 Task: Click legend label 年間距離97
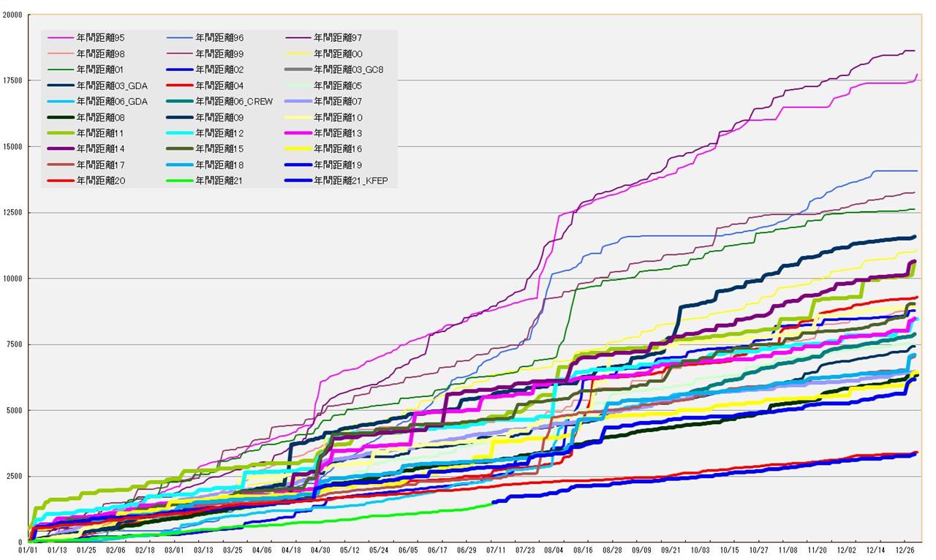coord(338,37)
